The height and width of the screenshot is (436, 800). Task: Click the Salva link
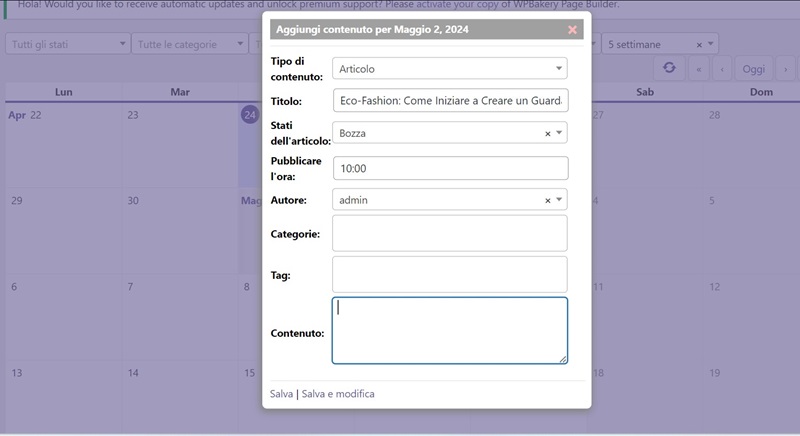click(281, 394)
